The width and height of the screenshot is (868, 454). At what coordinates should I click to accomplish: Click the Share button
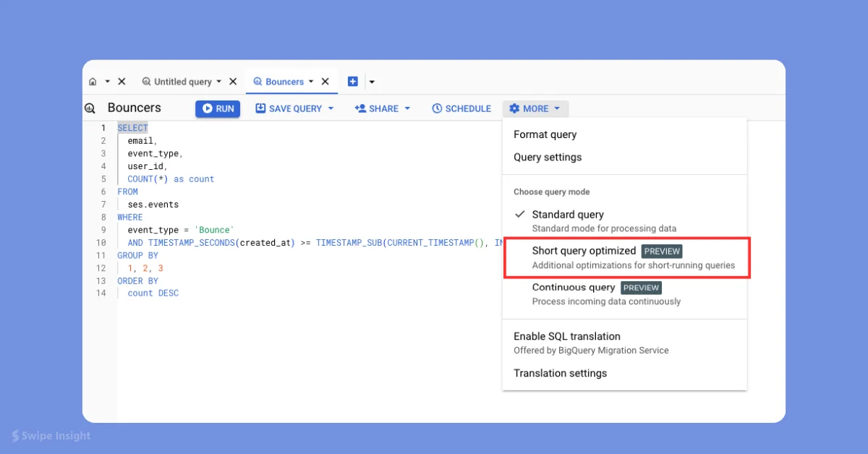(x=376, y=108)
